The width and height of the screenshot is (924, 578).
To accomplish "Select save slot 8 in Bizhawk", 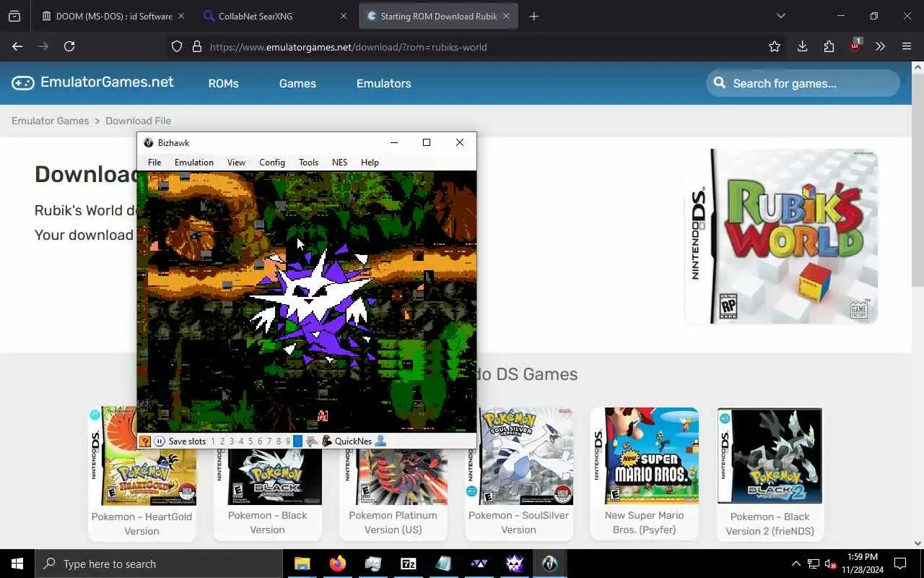I will [279, 441].
